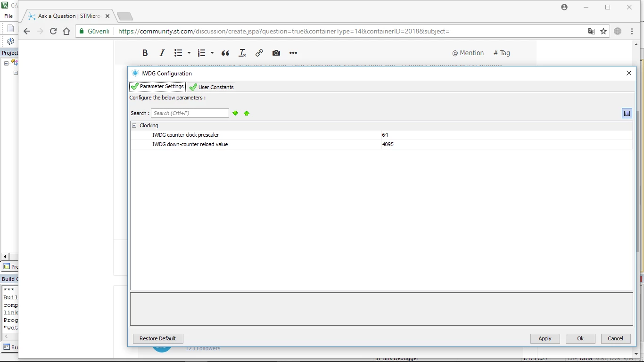644x362 pixels.
Task: Insert image using camera icon
Action: tap(276, 53)
